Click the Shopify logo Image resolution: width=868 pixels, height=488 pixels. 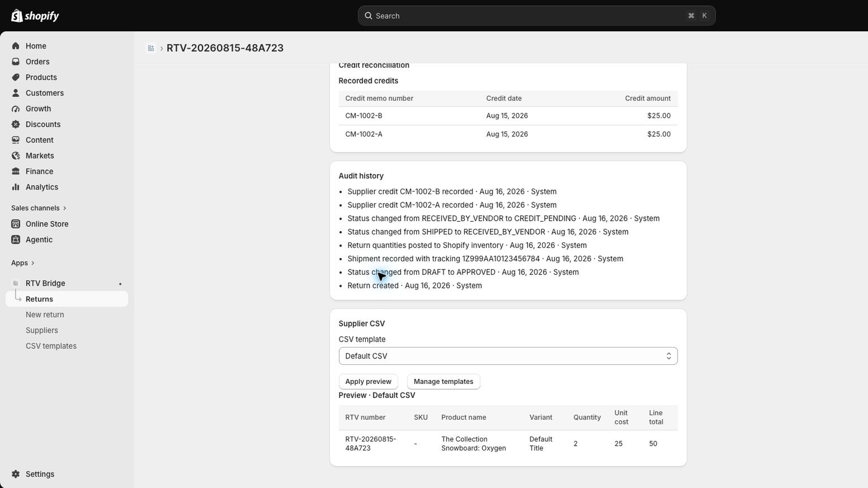(35, 16)
